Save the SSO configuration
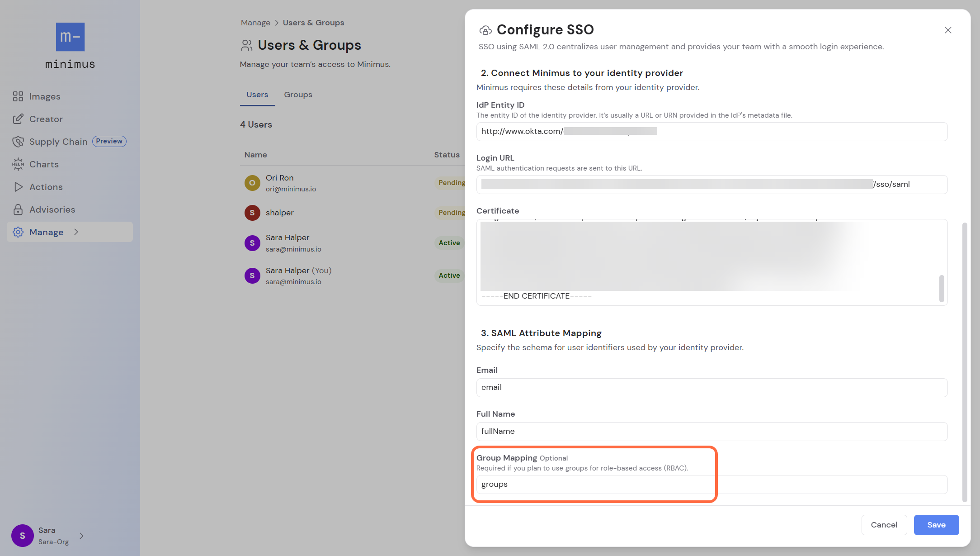980x556 pixels. click(936, 525)
